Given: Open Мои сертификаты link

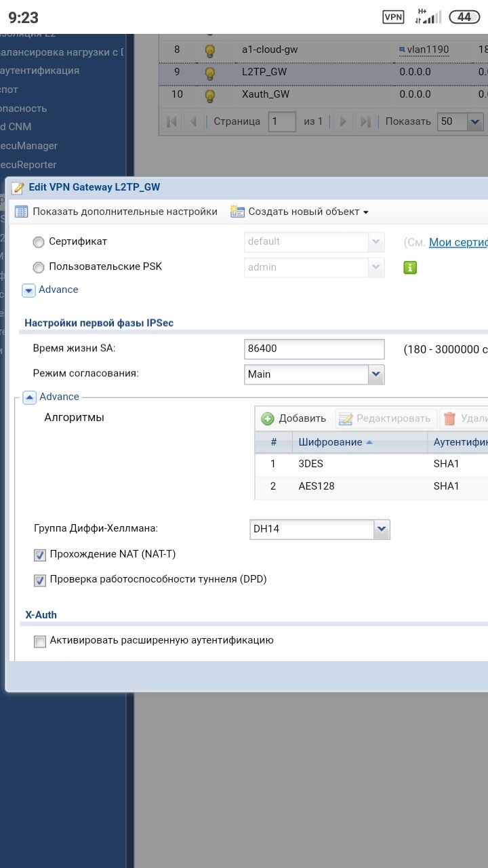Looking at the screenshot, I should point(458,242).
